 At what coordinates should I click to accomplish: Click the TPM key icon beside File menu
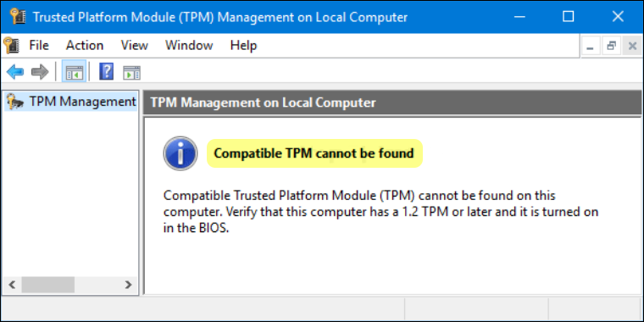point(11,45)
